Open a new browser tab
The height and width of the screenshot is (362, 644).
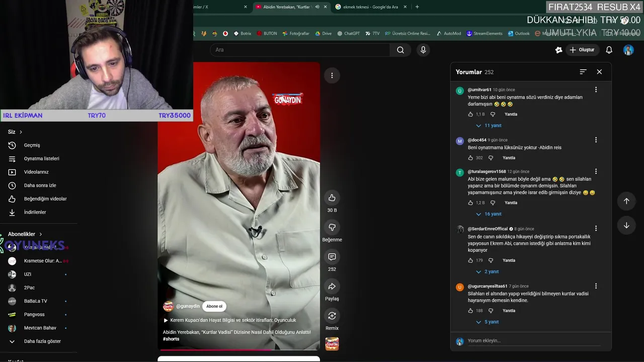[417, 7]
